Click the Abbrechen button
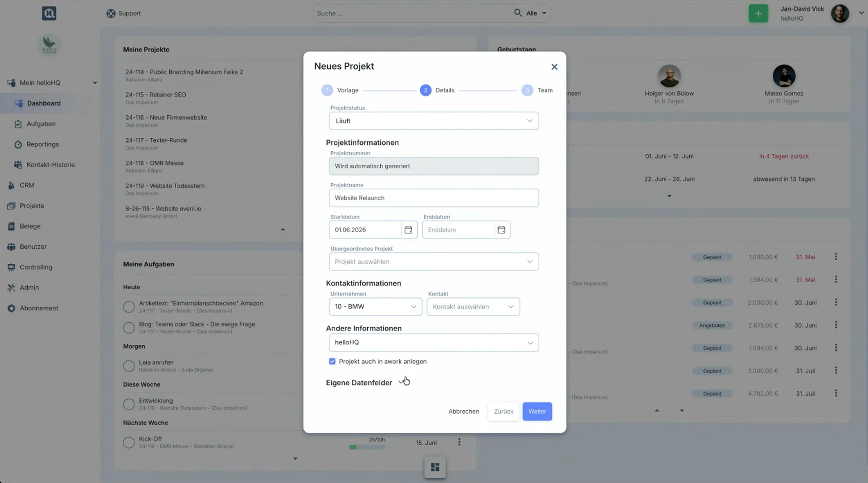This screenshot has height=483, width=868. click(x=463, y=412)
